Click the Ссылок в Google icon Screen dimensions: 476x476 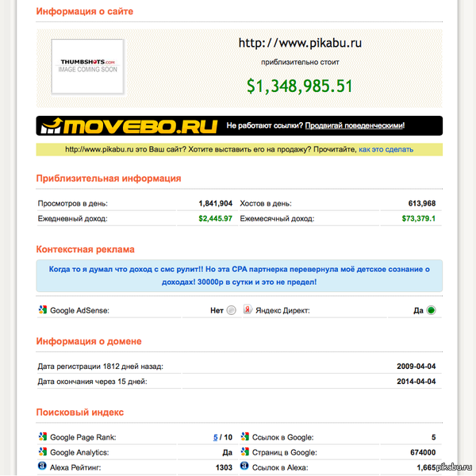point(244,437)
